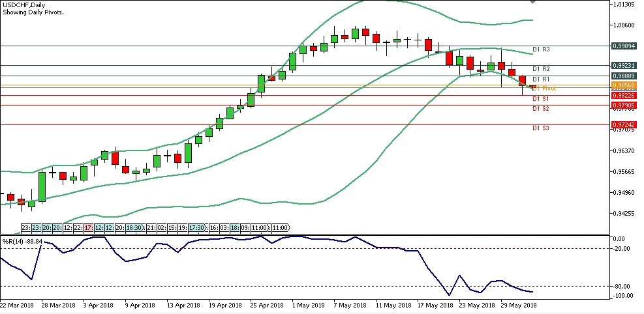Click the red 0.97242 price tag
This screenshot has width=644, height=314.
click(624, 124)
